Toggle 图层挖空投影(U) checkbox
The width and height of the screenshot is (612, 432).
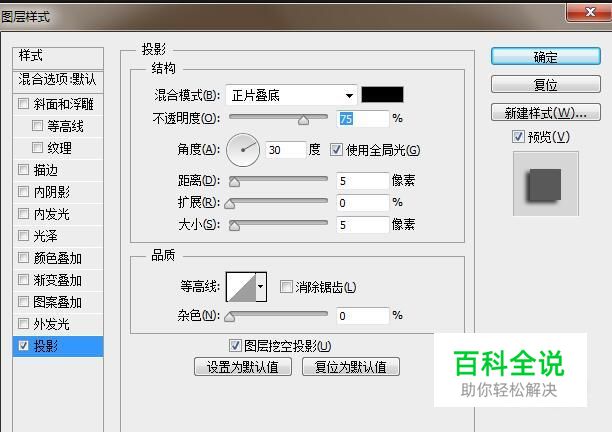[235, 345]
